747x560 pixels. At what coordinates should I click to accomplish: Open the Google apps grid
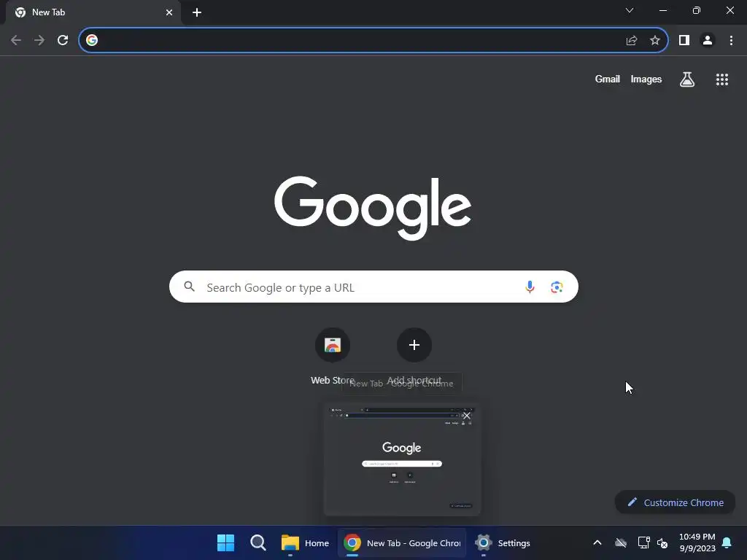coord(721,79)
